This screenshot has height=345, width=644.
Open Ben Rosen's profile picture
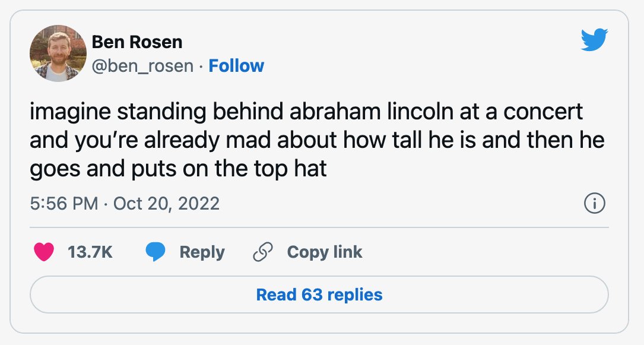coord(58,53)
